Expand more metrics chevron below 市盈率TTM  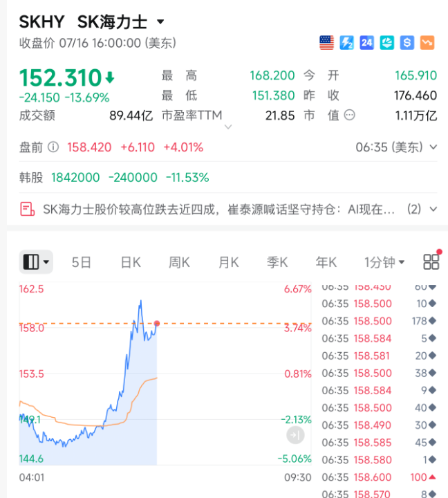point(228,127)
